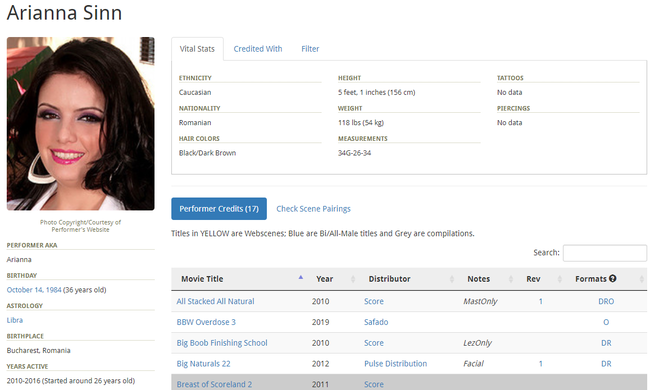Open the Filter tab
The height and width of the screenshot is (390, 650).
pos(310,49)
